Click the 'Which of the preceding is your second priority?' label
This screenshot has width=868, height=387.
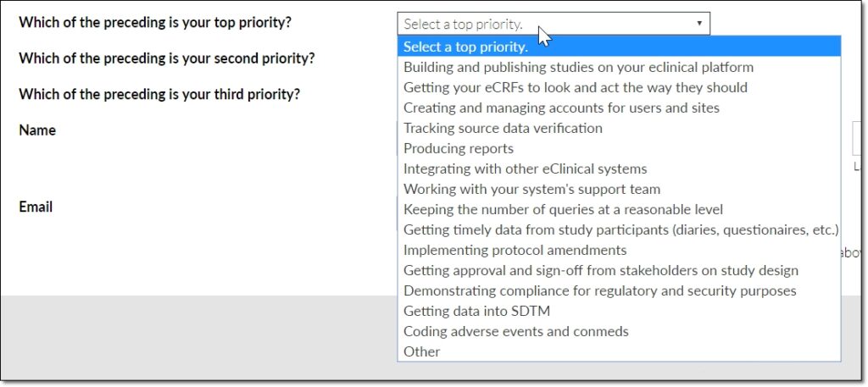pos(167,58)
